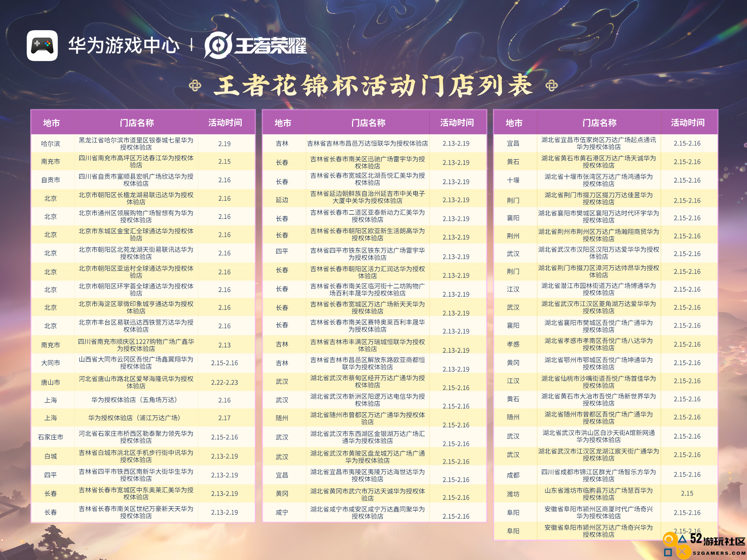Viewport: 747px width, 560px height.
Task: Click the 荆州 city cell
Action: click(x=513, y=236)
